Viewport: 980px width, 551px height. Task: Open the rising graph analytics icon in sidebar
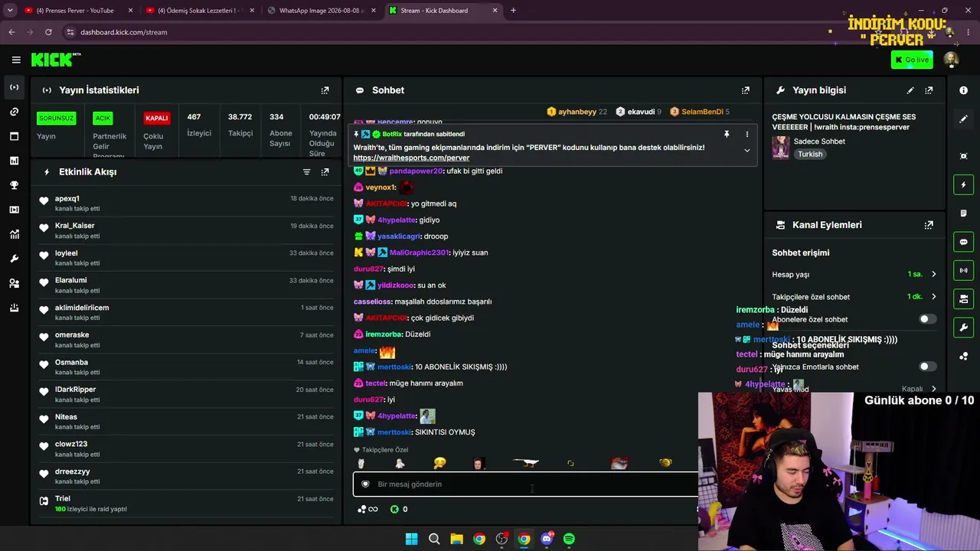(x=15, y=234)
